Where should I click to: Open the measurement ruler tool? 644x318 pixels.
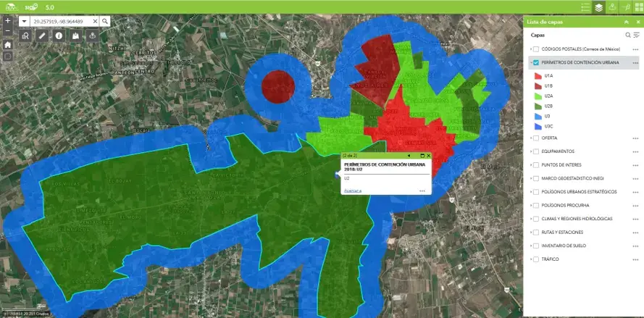42,35
